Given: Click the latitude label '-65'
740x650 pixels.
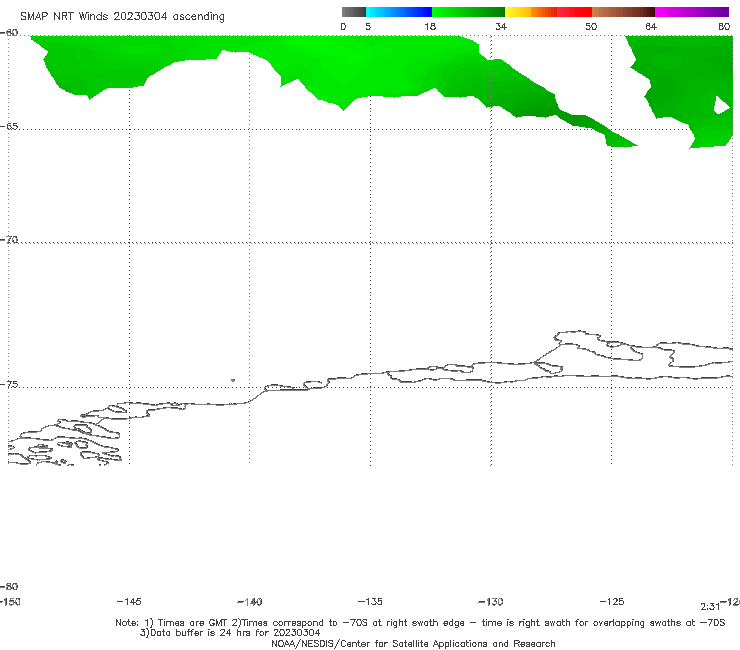Looking at the screenshot, I should 9,126.
